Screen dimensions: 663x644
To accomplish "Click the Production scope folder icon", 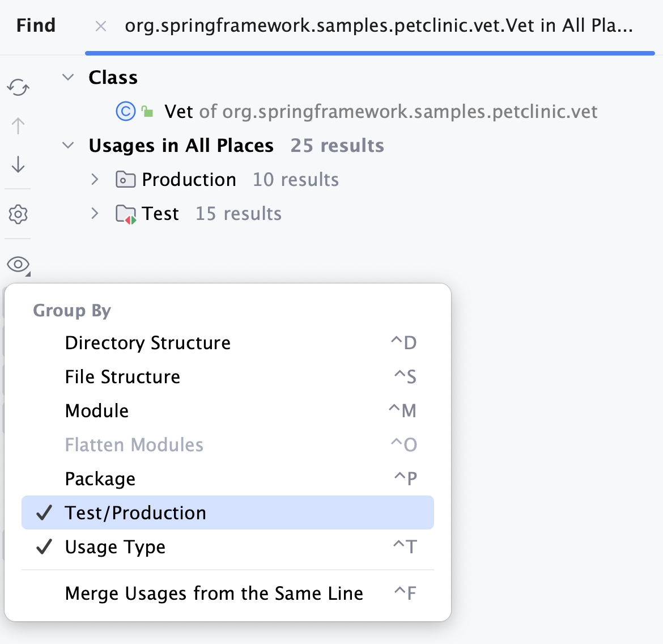I will tap(126, 179).
